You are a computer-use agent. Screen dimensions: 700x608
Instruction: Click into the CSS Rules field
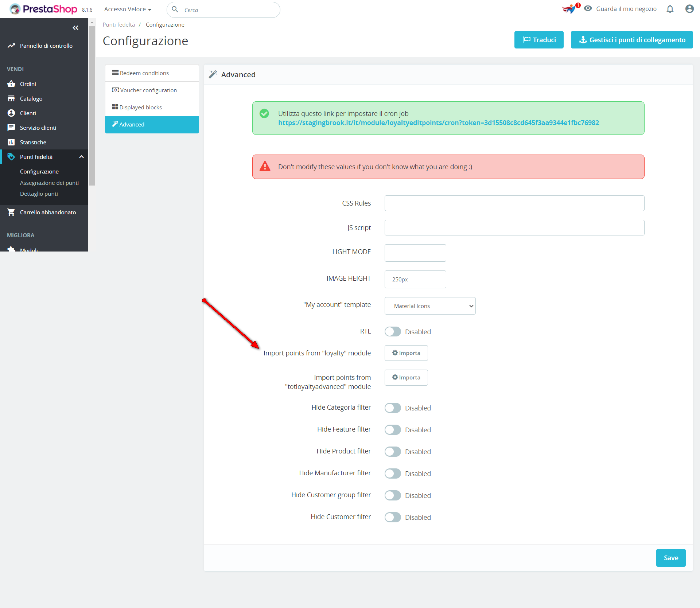point(514,203)
